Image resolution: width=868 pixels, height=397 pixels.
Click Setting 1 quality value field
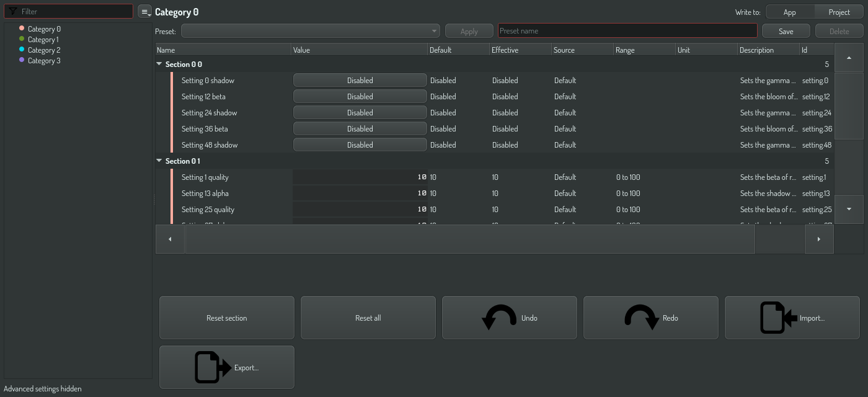coord(360,177)
